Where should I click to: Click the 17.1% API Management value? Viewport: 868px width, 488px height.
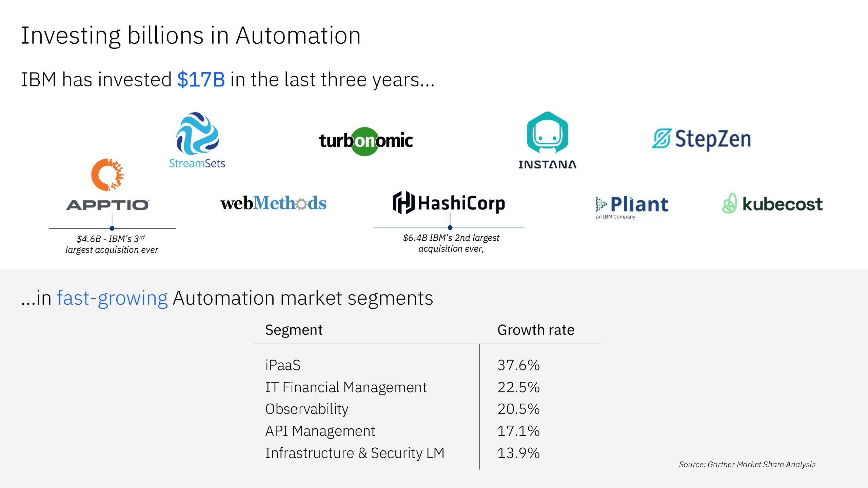518,431
